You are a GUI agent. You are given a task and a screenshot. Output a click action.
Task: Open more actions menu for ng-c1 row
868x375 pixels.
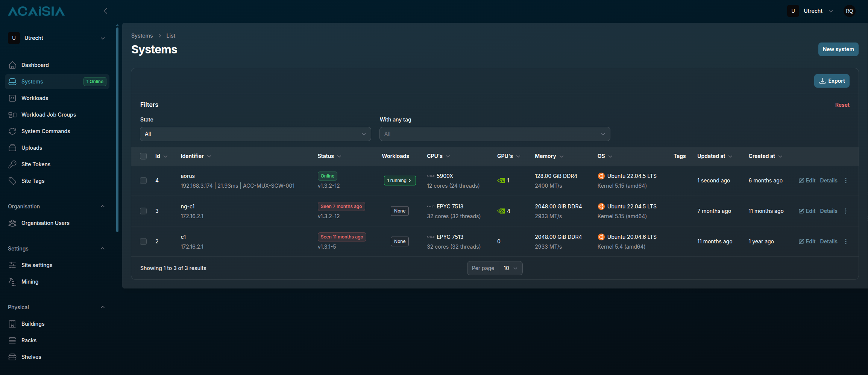click(846, 211)
